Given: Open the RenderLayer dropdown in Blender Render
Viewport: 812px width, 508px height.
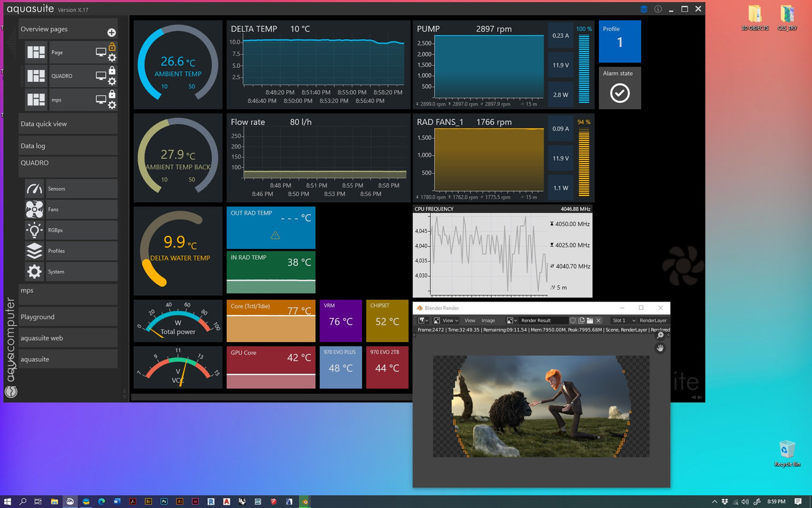Looking at the screenshot, I should 653,321.
